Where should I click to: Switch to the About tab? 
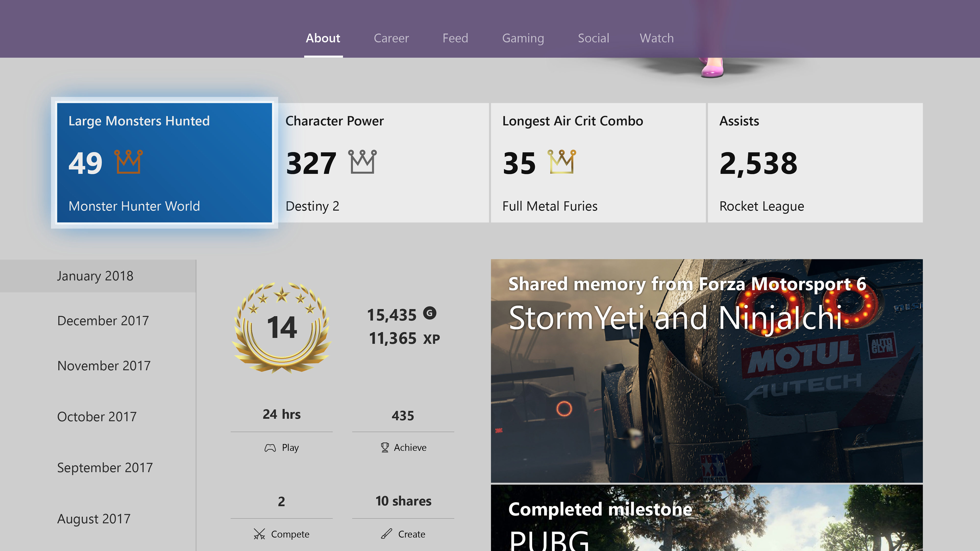(323, 38)
